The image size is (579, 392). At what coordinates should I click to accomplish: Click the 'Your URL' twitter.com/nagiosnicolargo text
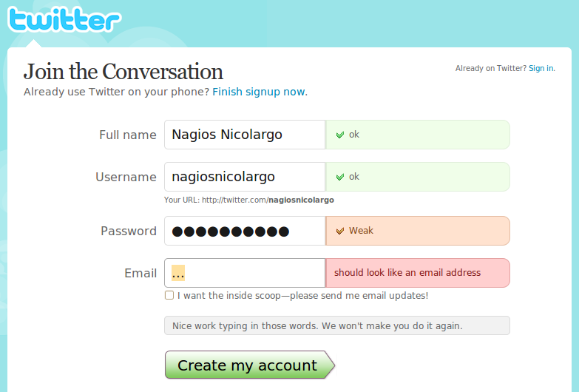click(249, 200)
